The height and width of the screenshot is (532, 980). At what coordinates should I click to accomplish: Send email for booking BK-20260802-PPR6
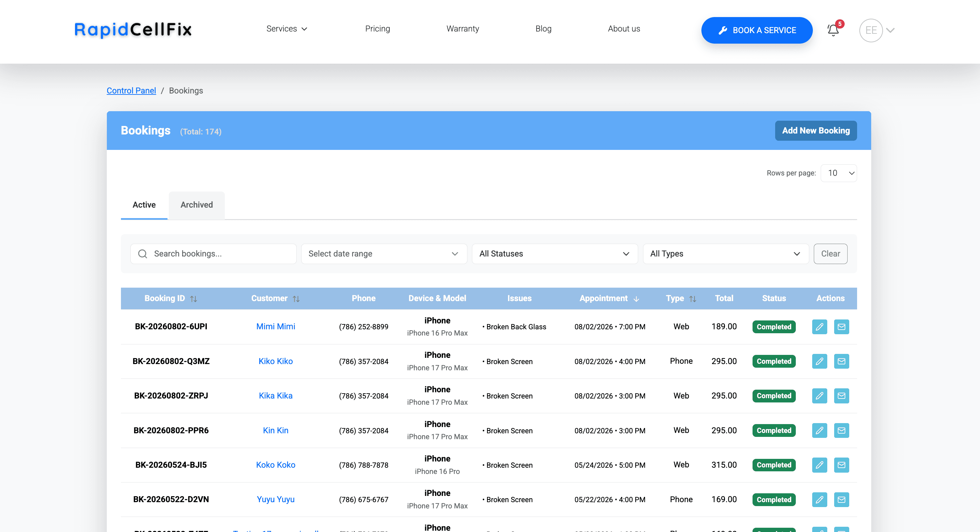tap(842, 430)
